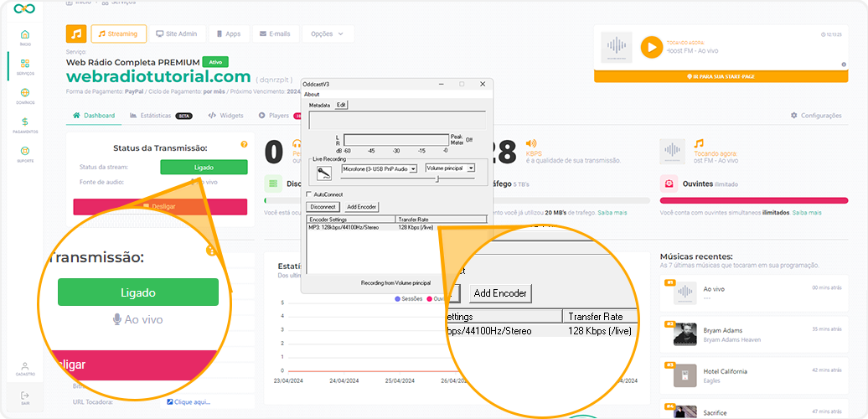868x419 pixels.
Task: Click the red Ouvintes progress bar
Action: [x=754, y=200]
